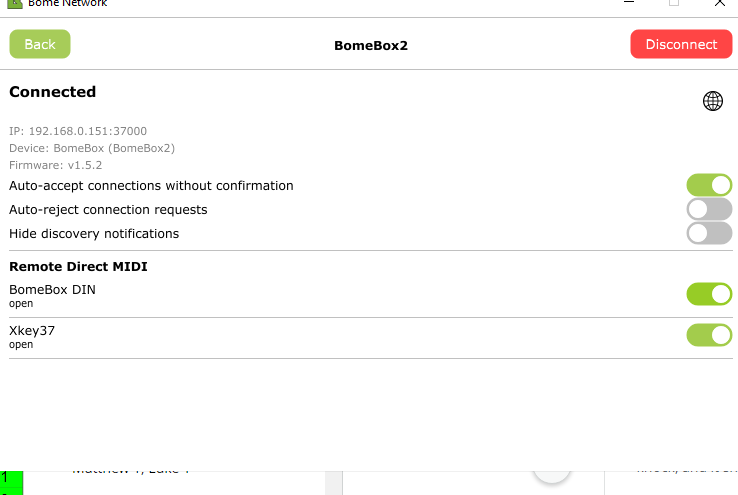Click the Bome Network app icon in title bar
This screenshot has width=738, height=495.
[14, 3]
